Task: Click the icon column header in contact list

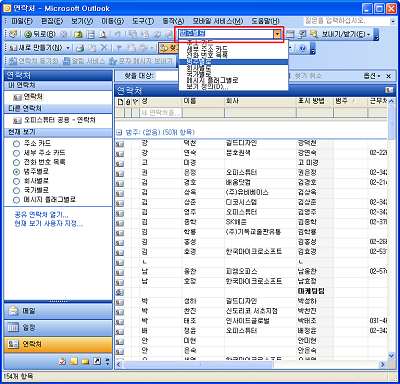Action: pos(120,102)
